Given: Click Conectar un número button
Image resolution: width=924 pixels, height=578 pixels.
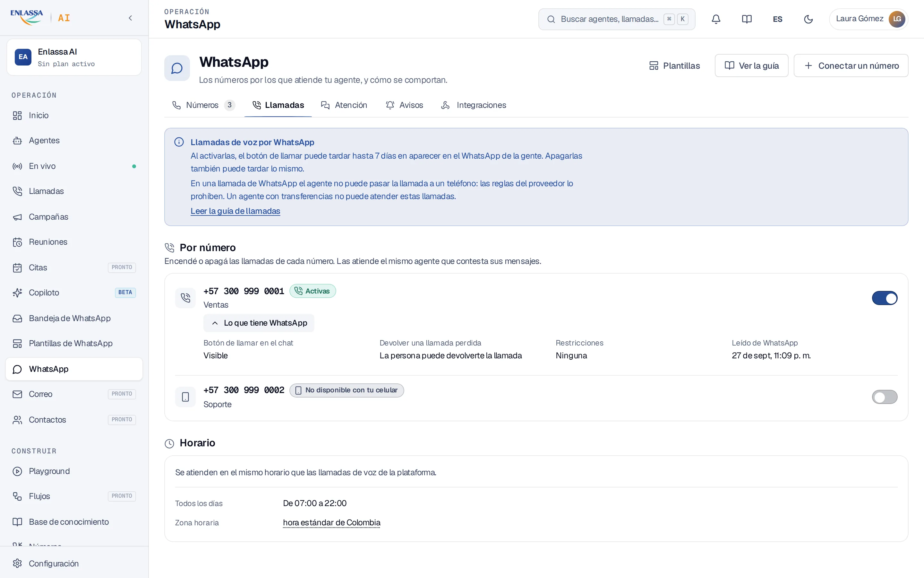Looking at the screenshot, I should tap(851, 66).
